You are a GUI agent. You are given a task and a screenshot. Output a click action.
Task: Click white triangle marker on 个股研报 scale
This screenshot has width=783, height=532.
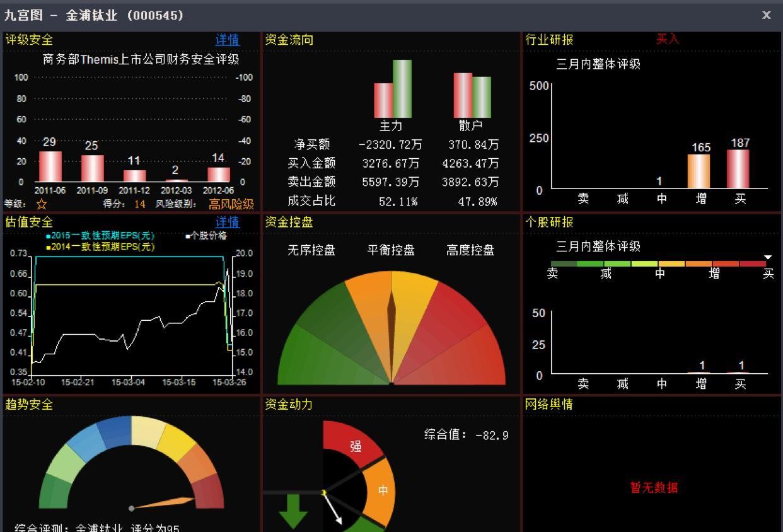pyautogui.click(x=768, y=257)
